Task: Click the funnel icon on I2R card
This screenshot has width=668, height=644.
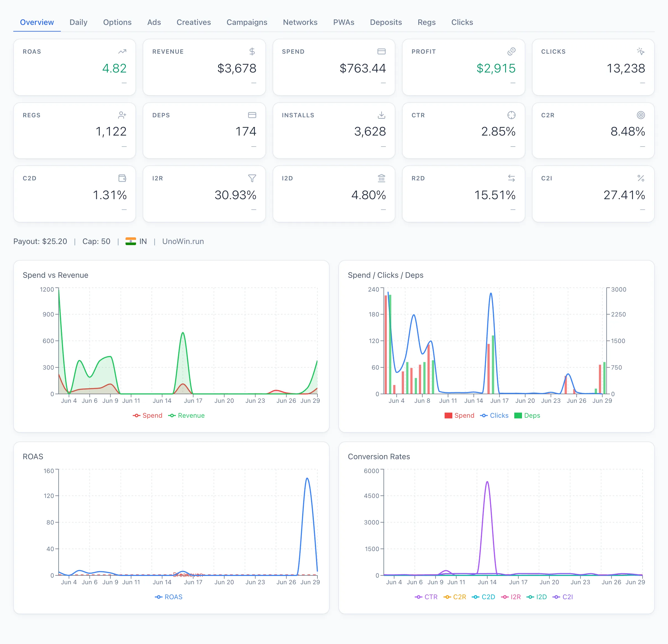Action: (x=252, y=178)
